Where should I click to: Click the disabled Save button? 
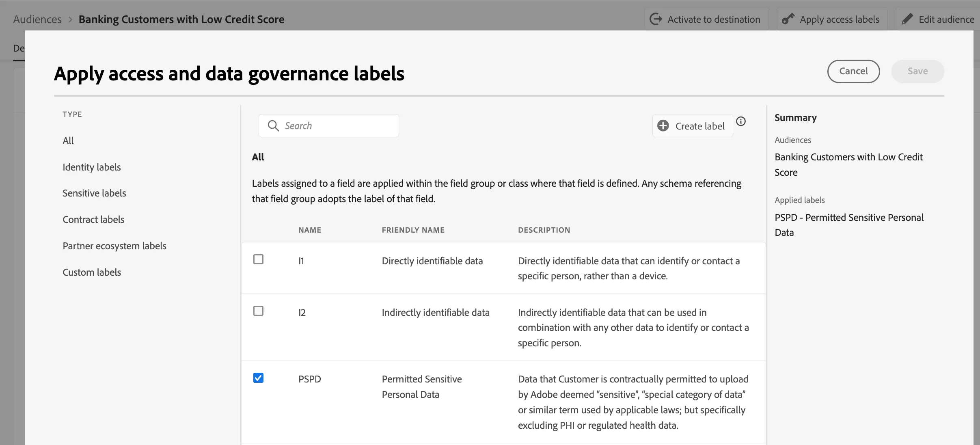(x=917, y=71)
